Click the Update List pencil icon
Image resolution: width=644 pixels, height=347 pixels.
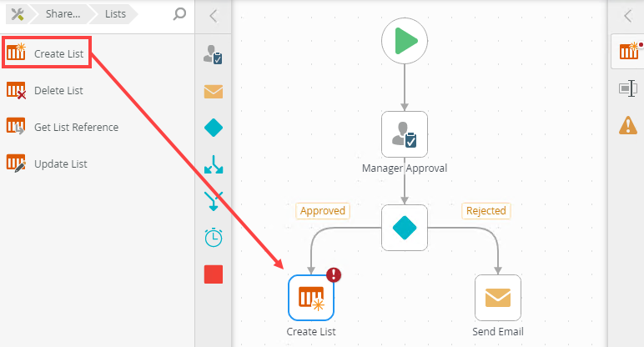click(x=16, y=163)
